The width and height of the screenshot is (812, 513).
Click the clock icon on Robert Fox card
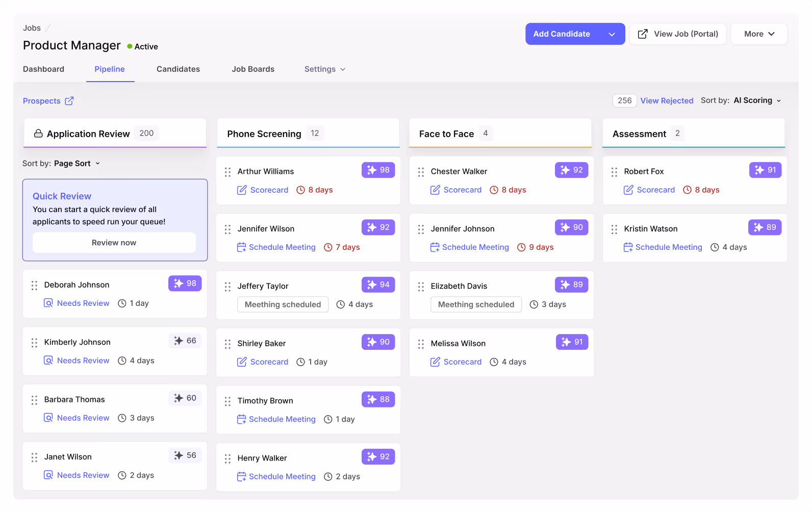click(687, 190)
